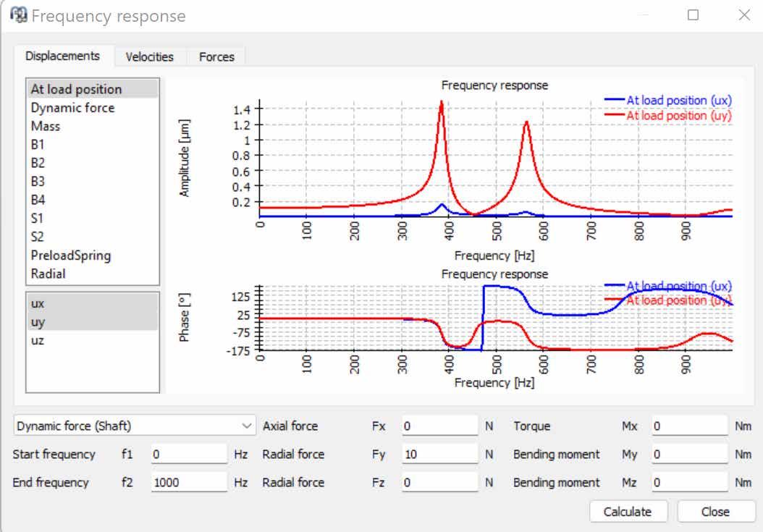The height and width of the screenshot is (532, 763).
Task: Click the Radial force Fy input field
Action: click(x=440, y=454)
